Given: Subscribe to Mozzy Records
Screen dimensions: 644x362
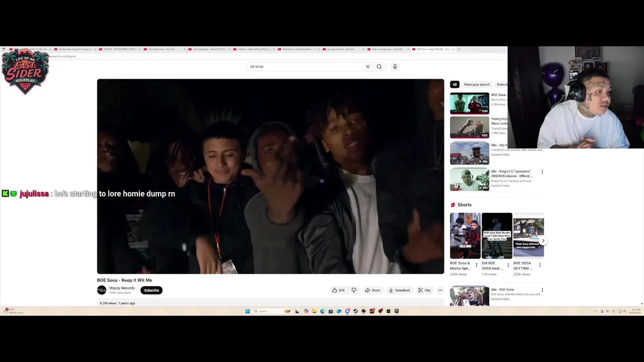Looking at the screenshot, I should pos(151,290).
